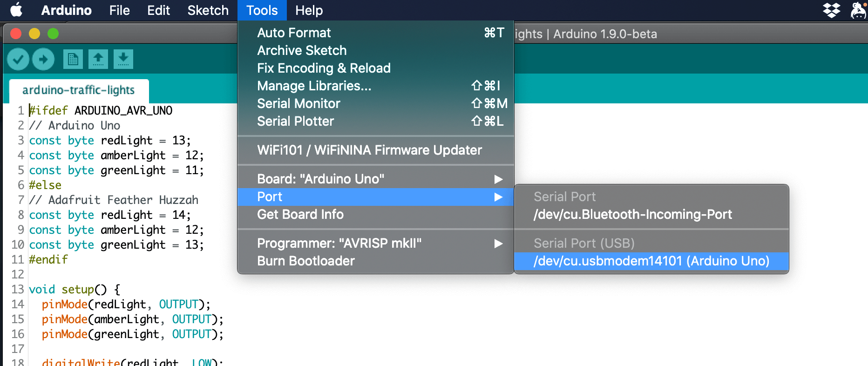Click the Upload arrow toolbar icon
The width and height of the screenshot is (868, 366).
click(43, 59)
